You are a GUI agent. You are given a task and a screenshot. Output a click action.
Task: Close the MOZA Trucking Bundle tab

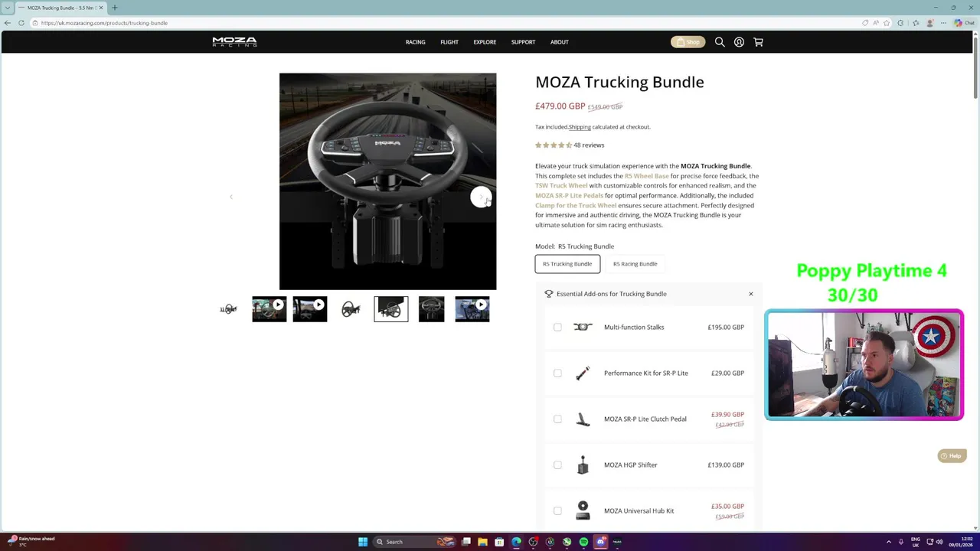coord(100,8)
